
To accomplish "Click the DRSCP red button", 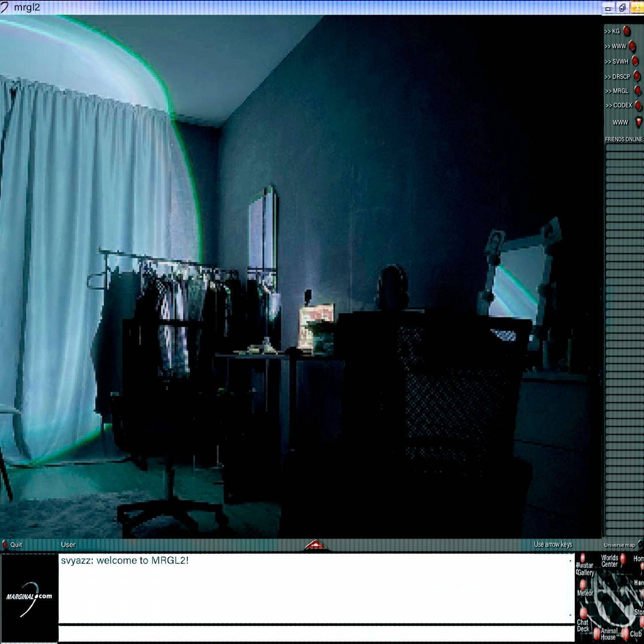I will pyautogui.click(x=637, y=76).
